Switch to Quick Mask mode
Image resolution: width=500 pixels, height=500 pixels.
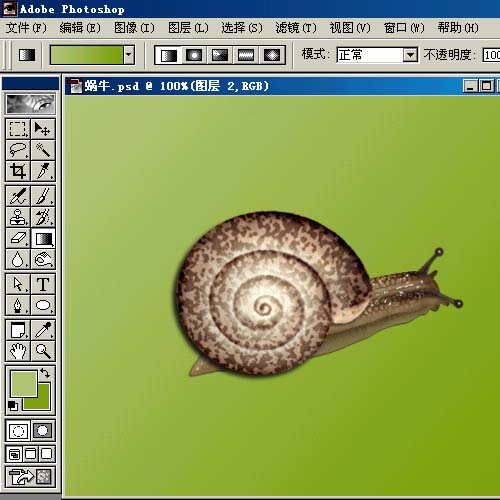[43, 431]
